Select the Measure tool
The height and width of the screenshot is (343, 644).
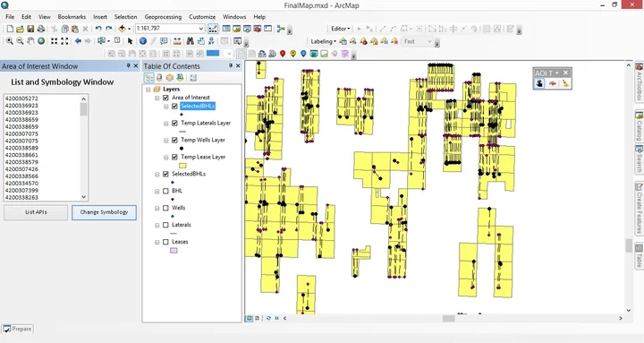(177, 41)
